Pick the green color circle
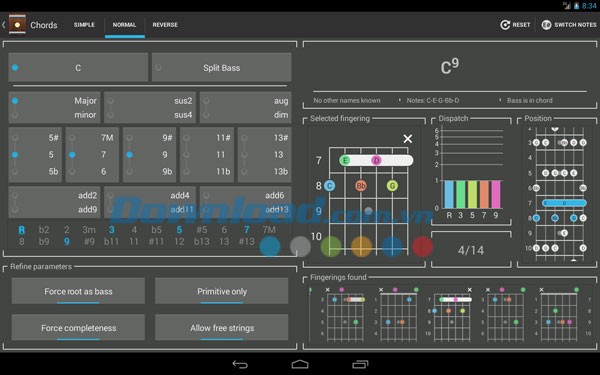 tap(331, 246)
